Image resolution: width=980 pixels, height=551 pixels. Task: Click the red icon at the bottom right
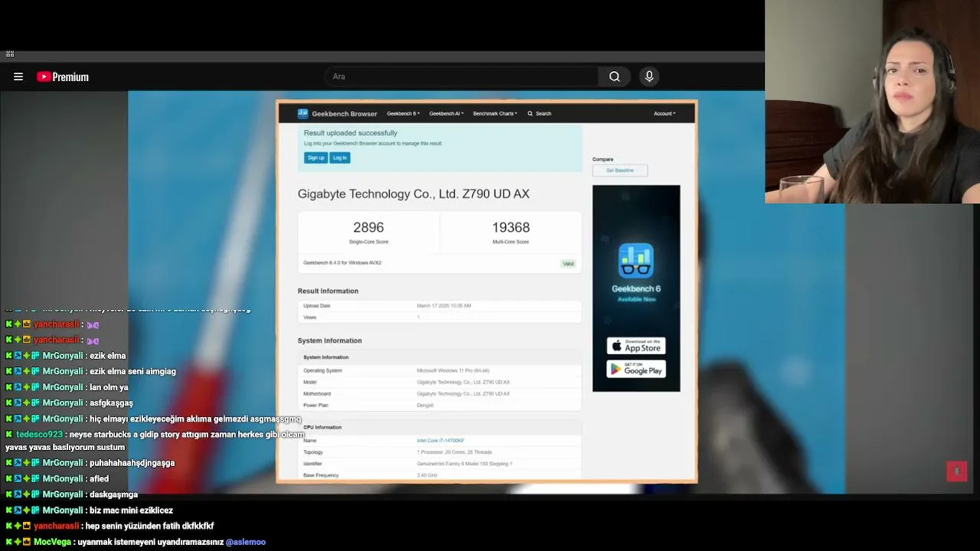(957, 471)
